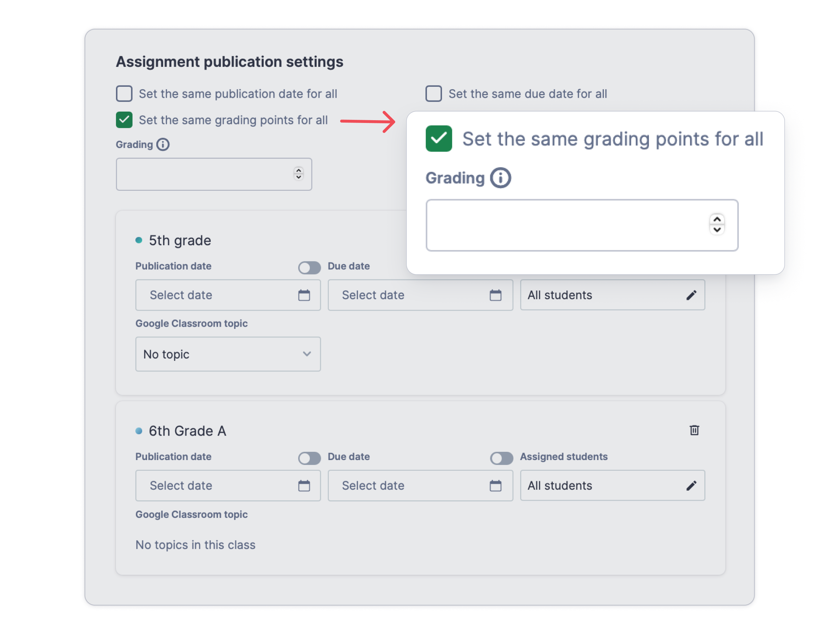The width and height of the screenshot is (840, 635).
Task: Delete the 6th Grade A class via trash icon
Action: (x=694, y=430)
